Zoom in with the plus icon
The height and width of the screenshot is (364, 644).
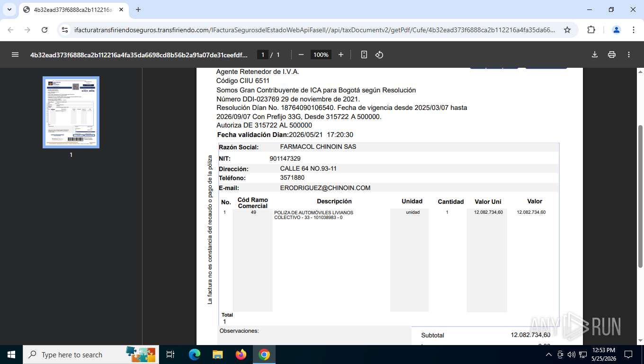point(340,55)
